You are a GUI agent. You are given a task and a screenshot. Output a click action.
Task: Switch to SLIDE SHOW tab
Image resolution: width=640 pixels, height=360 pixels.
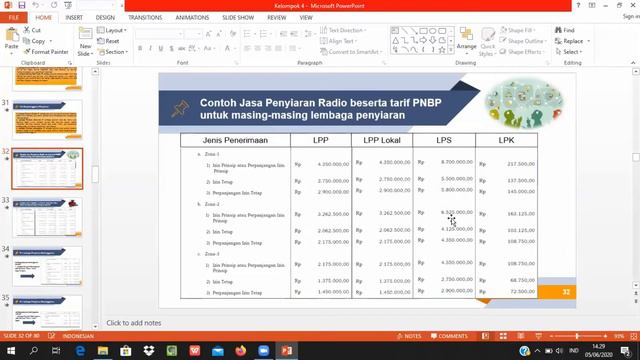tap(238, 18)
